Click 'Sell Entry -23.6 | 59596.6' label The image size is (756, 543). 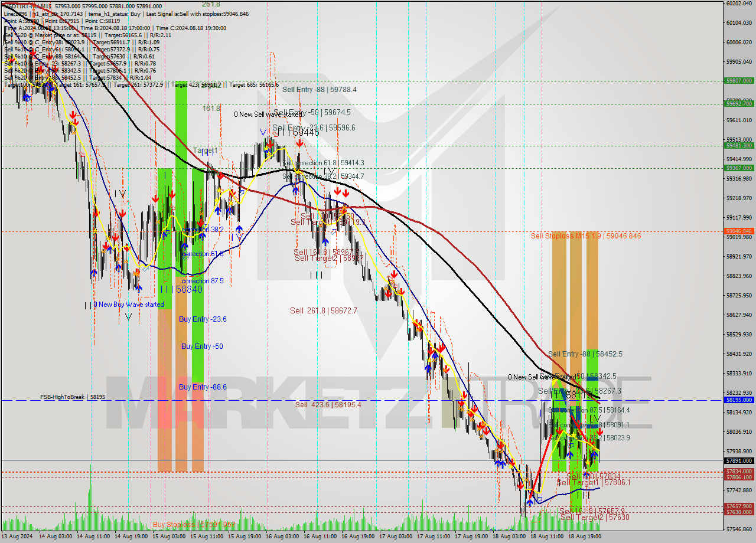(x=314, y=127)
